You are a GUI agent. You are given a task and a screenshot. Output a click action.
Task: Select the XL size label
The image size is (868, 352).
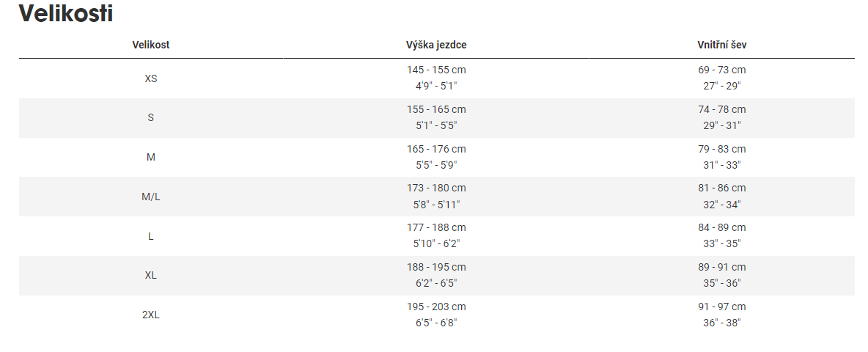click(x=150, y=276)
